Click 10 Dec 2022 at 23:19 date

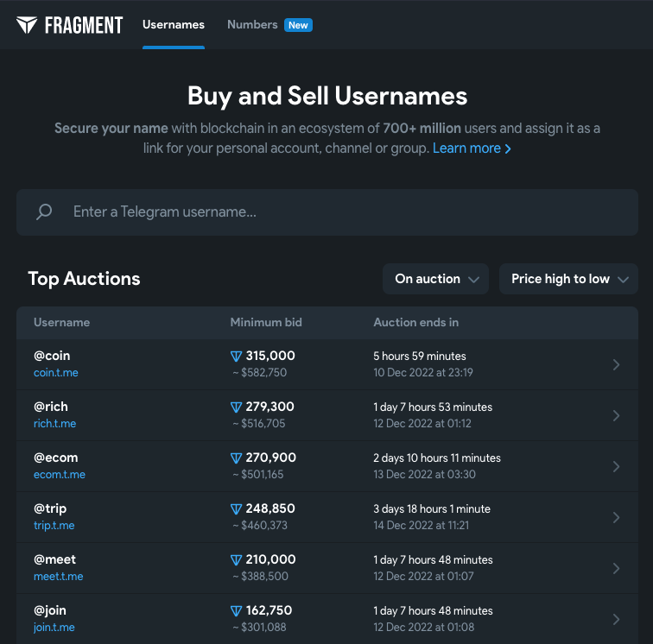click(x=423, y=373)
